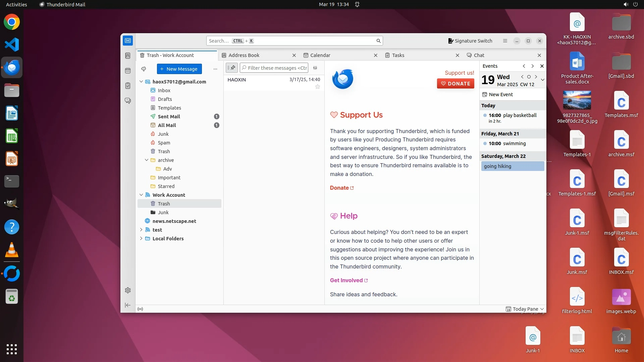Open the Address Book space icon in the sidebar
Image resolution: width=644 pixels, height=362 pixels.
pyautogui.click(x=128, y=56)
